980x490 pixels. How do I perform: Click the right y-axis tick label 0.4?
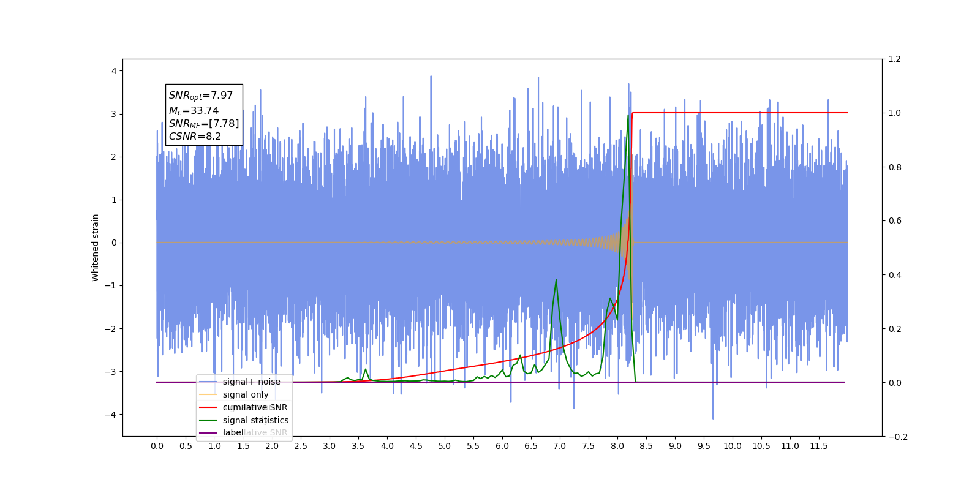[894, 275]
